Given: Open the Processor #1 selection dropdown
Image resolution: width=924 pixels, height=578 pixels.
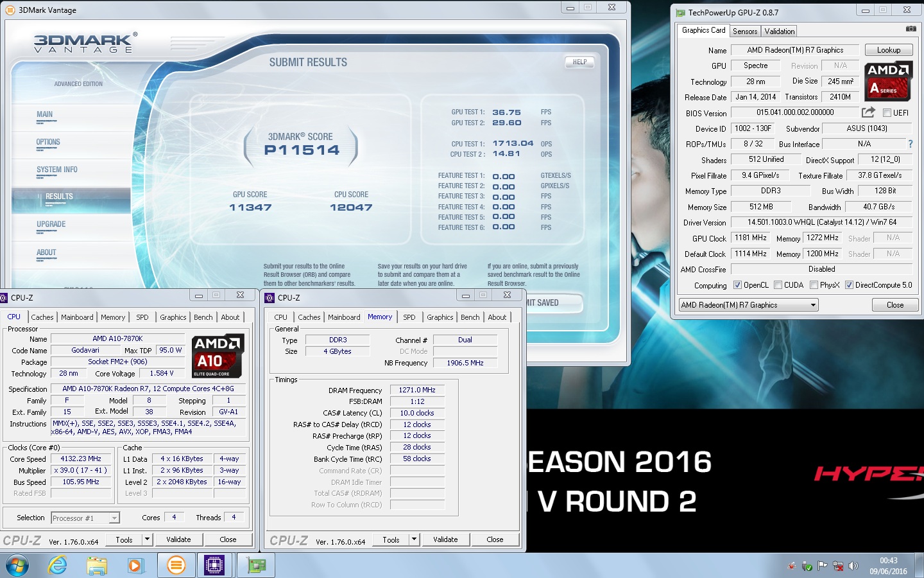Looking at the screenshot, I should coord(85,518).
